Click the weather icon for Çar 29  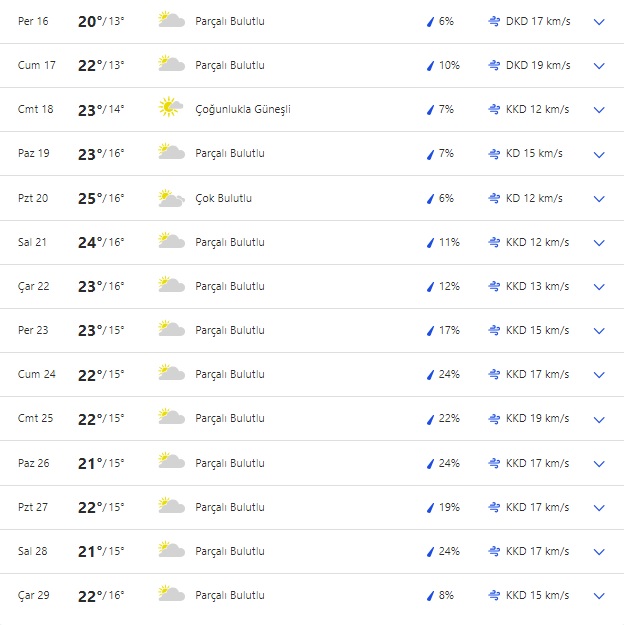pos(170,595)
